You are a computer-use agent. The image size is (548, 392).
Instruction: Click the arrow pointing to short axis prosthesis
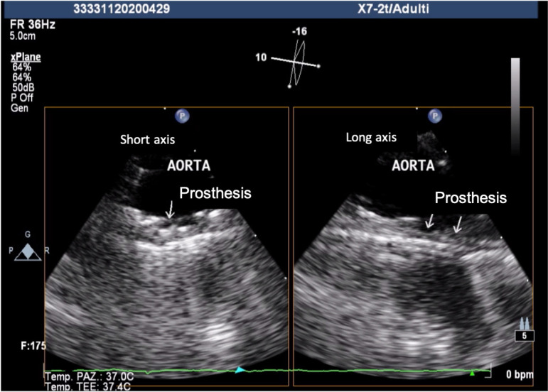point(168,208)
